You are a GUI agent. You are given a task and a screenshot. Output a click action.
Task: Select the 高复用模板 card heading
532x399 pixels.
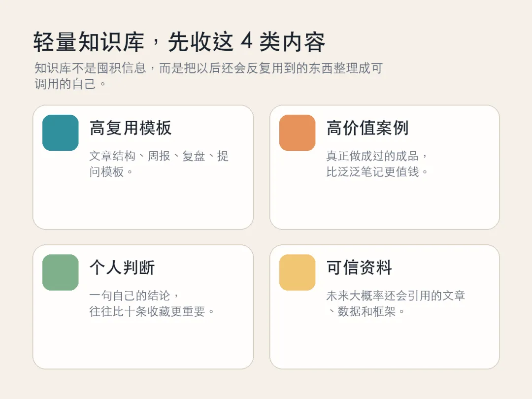[x=131, y=128]
